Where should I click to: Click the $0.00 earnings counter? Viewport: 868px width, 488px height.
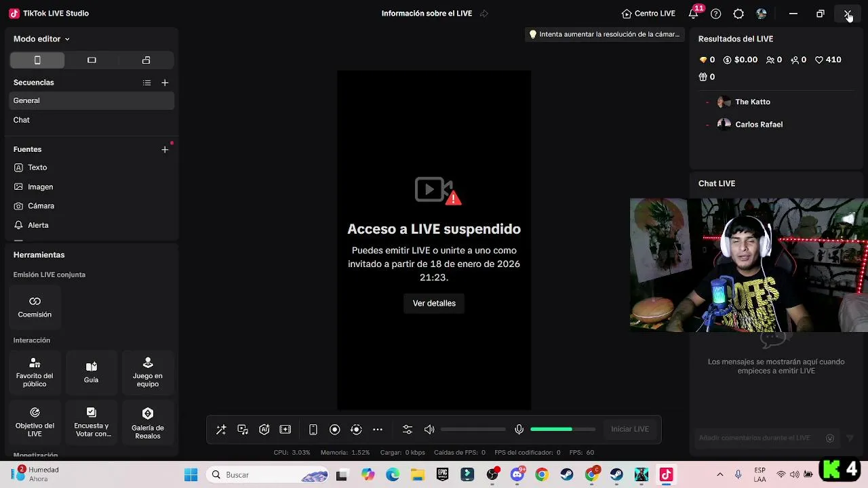(741, 60)
